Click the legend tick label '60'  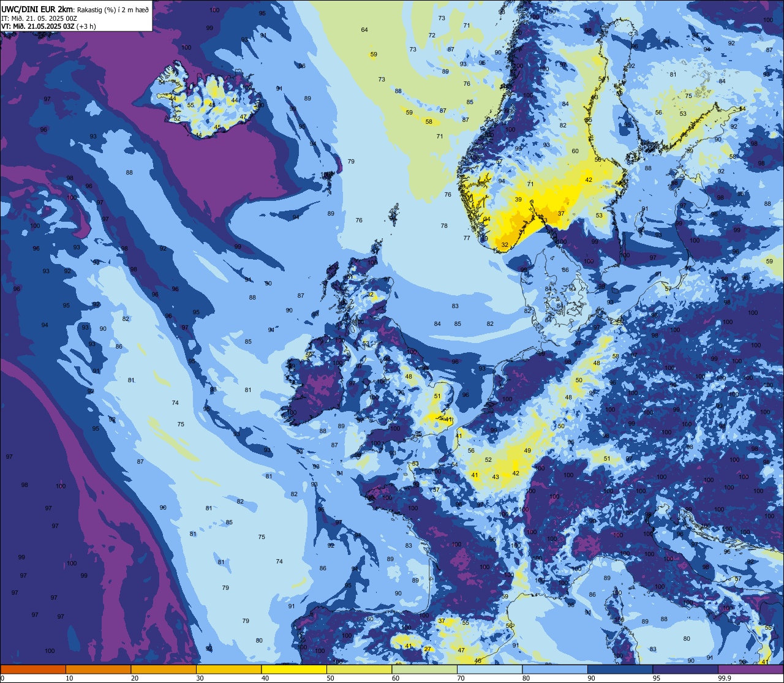tap(396, 678)
